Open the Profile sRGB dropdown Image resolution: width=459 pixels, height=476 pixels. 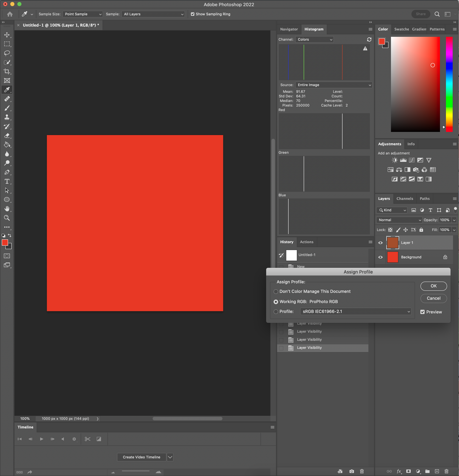356,311
